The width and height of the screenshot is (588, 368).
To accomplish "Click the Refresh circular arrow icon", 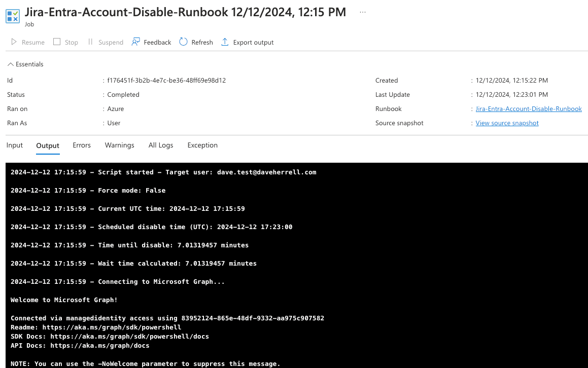I will pos(183,42).
